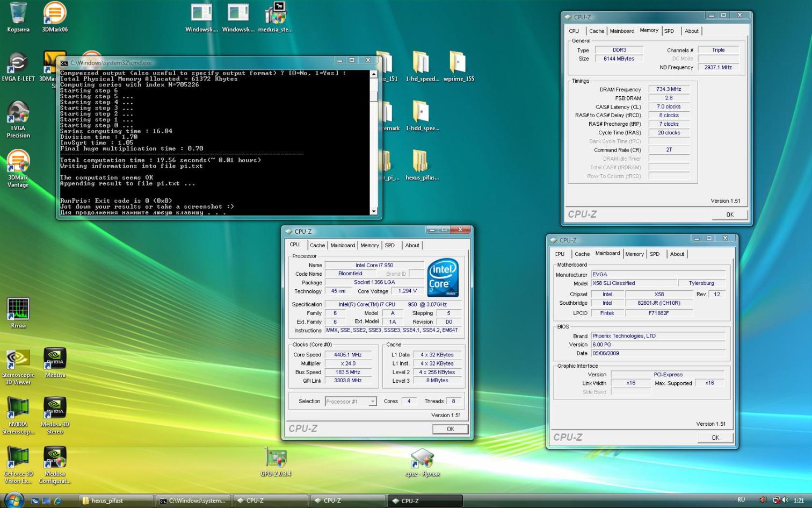Open the hexus_pifas... folder on the desktop
The width and height of the screenshot is (812, 508).
[422, 166]
